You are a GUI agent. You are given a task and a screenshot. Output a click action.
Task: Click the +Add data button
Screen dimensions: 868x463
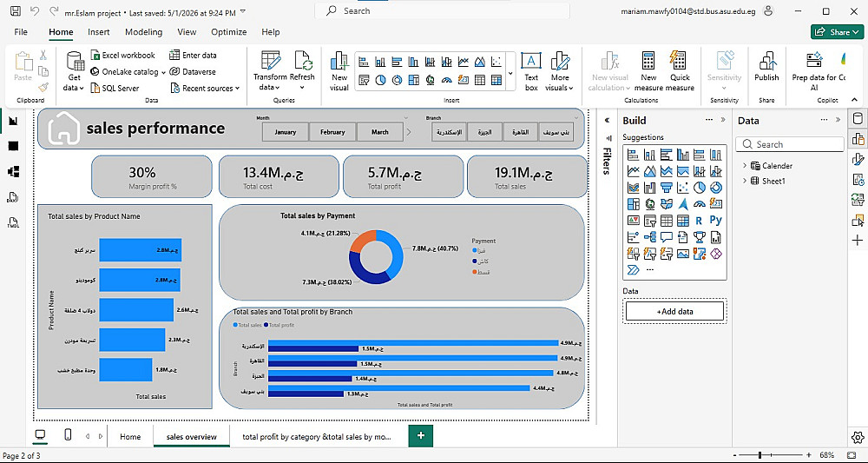click(x=674, y=311)
